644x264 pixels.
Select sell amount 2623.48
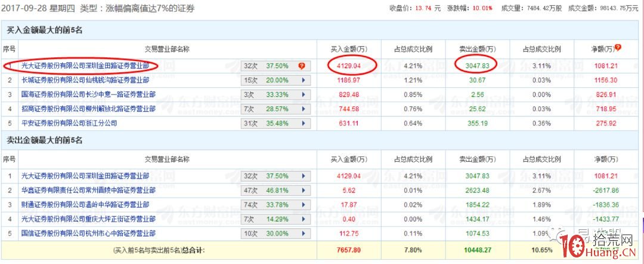tap(477, 191)
